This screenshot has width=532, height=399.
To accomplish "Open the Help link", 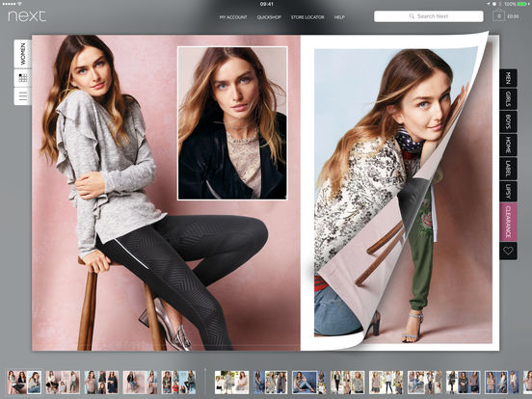I will coord(339,17).
